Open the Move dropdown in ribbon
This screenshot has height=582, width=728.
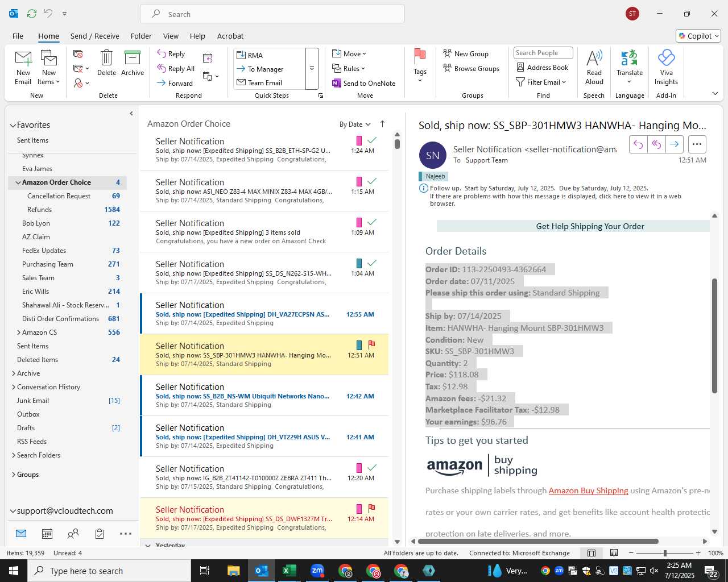pyautogui.click(x=349, y=53)
